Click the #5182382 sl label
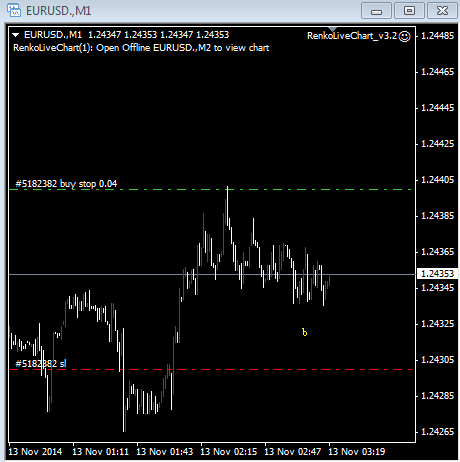This screenshot has height=462, width=460. [41, 363]
